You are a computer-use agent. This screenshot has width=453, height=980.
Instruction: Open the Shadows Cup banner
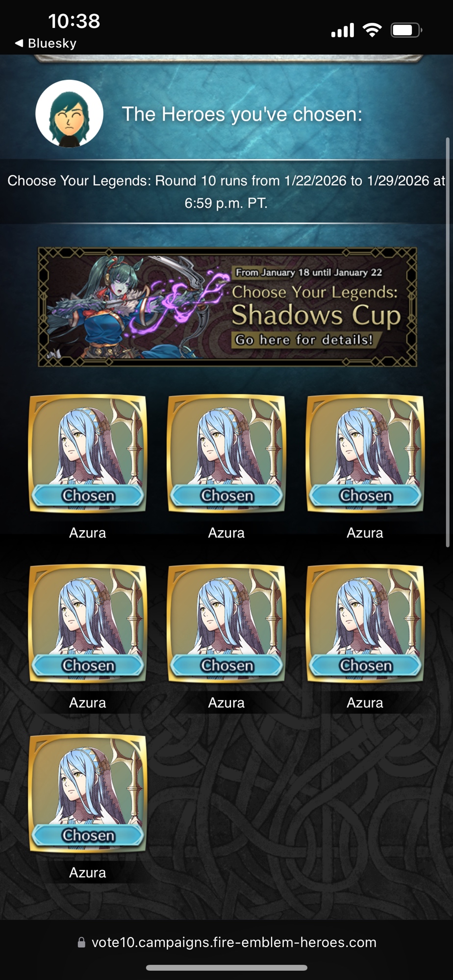coord(227,307)
